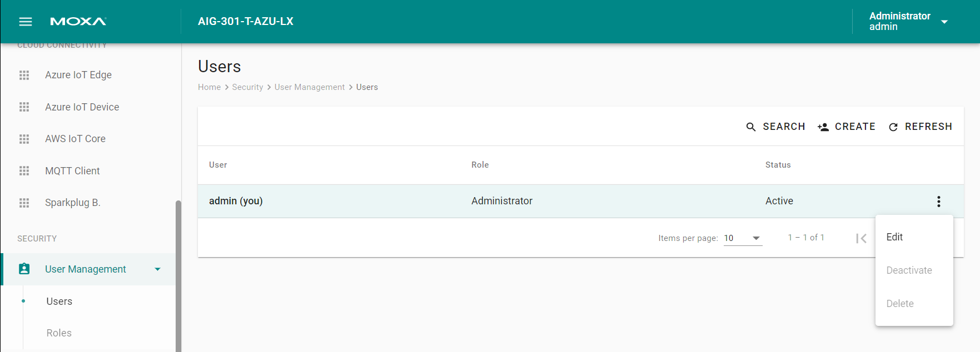Screen dimensions: 980x352
Task: Collapse the User Management section arrow
Action: pyautogui.click(x=157, y=269)
